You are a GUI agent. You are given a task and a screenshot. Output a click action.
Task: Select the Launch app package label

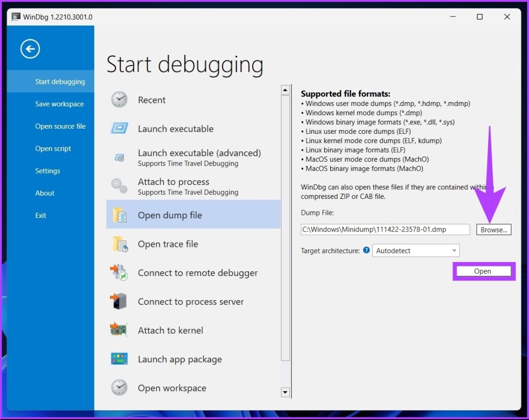(x=180, y=360)
